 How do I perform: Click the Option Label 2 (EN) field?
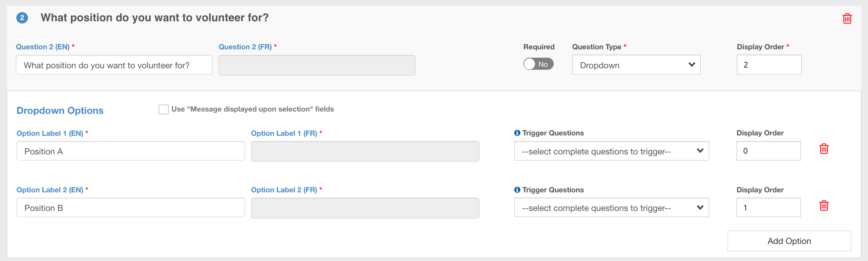(131, 208)
